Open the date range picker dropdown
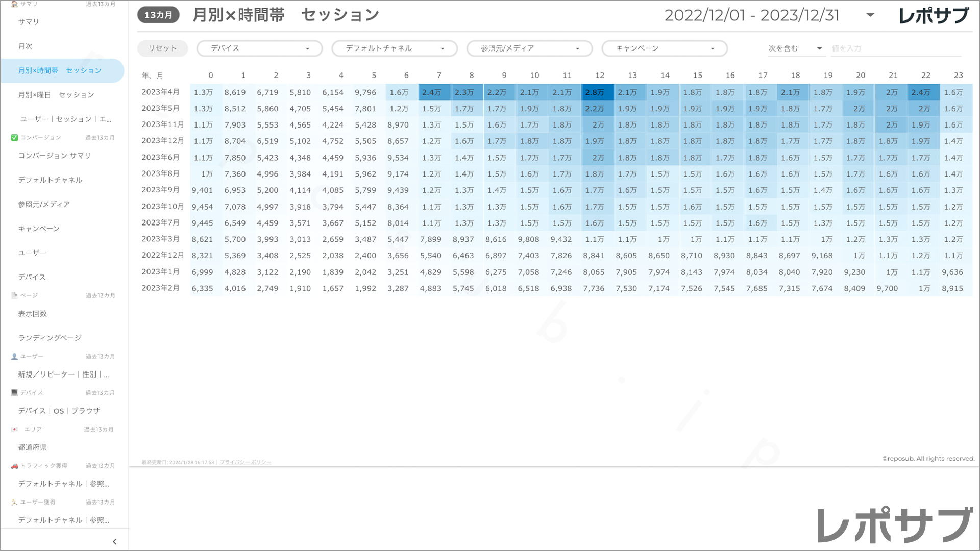Screen dimensions: 980x551 tap(870, 15)
